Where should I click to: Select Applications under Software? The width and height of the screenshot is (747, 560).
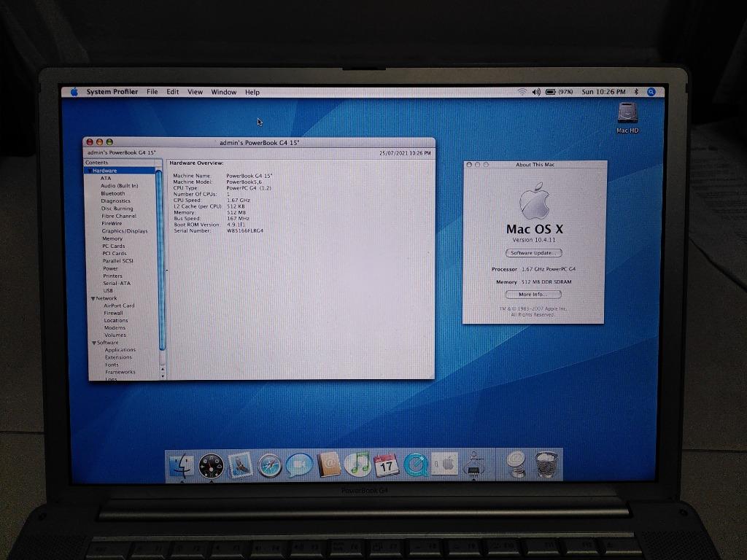120,350
